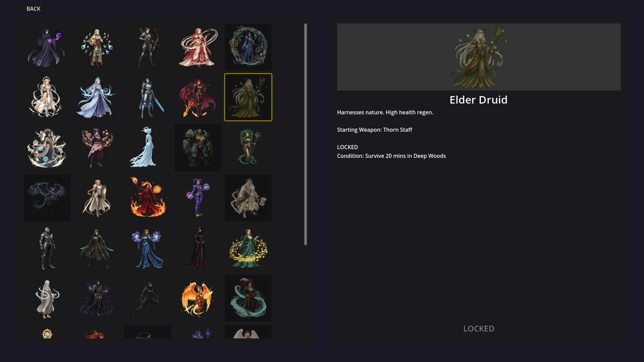The height and width of the screenshot is (362, 644).
Task: Select the pirate with teal swirling water
Action: (248, 298)
